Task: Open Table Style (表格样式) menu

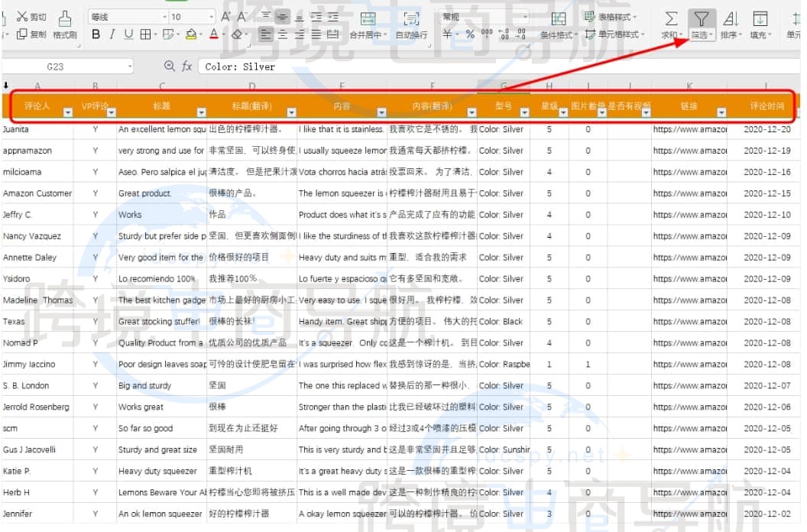Action: [x=611, y=17]
